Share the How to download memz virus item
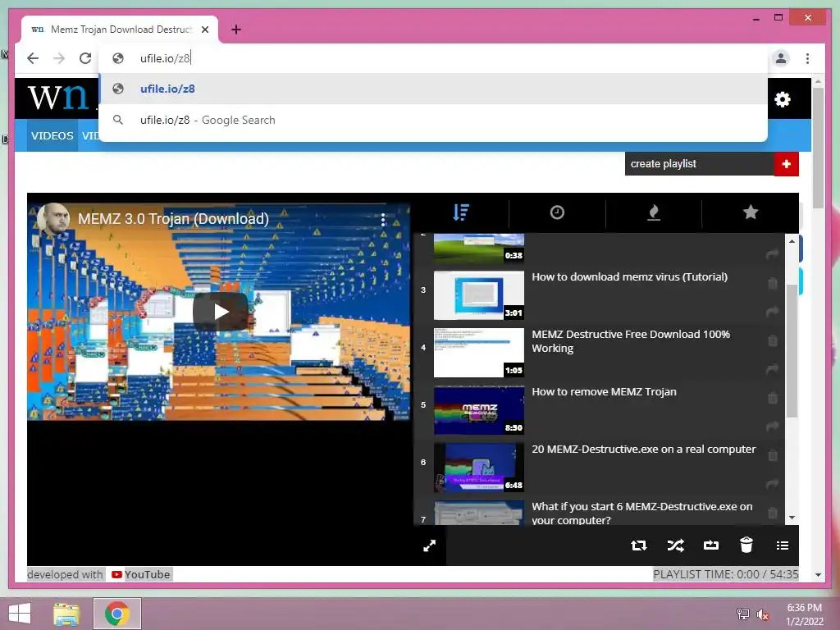 click(x=772, y=312)
